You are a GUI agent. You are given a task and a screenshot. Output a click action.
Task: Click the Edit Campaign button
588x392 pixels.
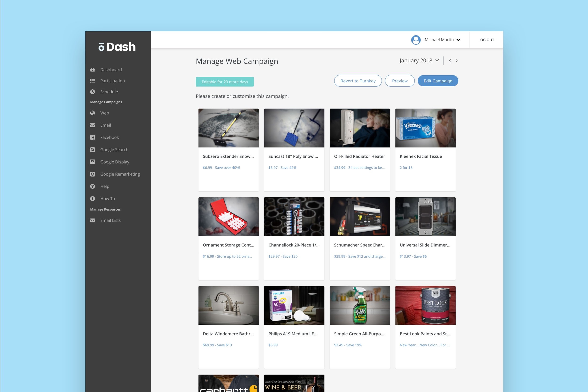pyautogui.click(x=438, y=81)
